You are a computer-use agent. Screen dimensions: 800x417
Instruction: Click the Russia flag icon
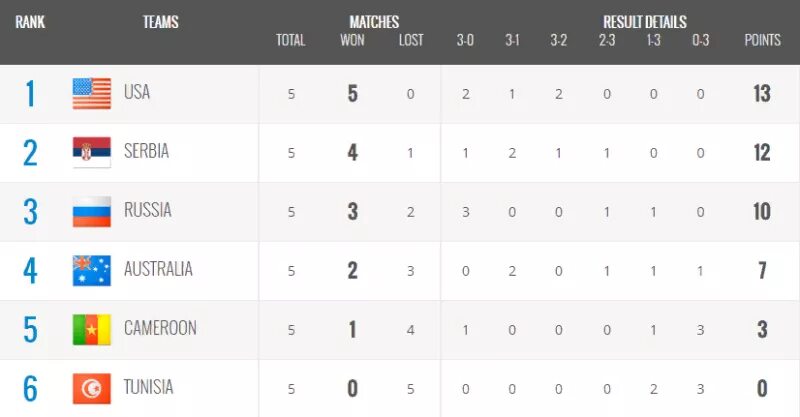pos(92,211)
